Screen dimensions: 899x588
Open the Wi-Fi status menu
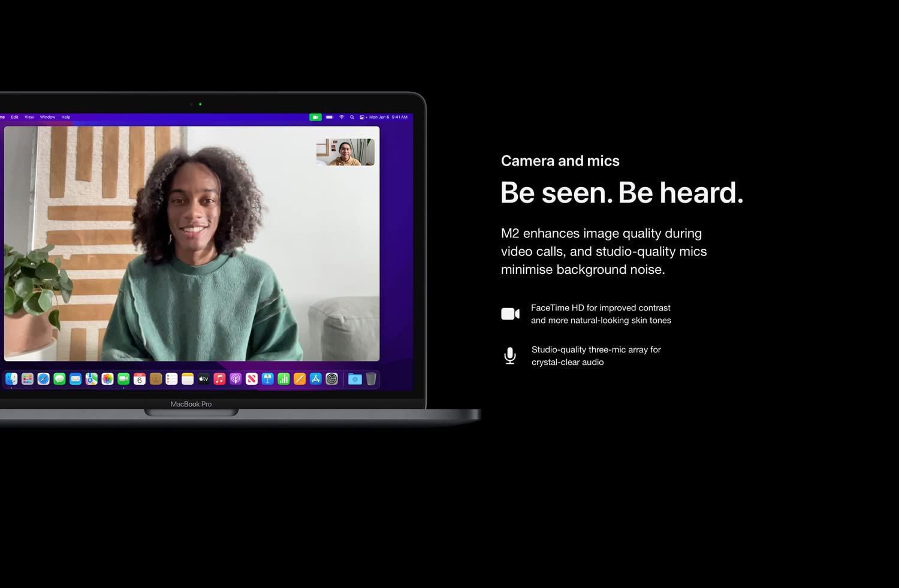coord(342,117)
